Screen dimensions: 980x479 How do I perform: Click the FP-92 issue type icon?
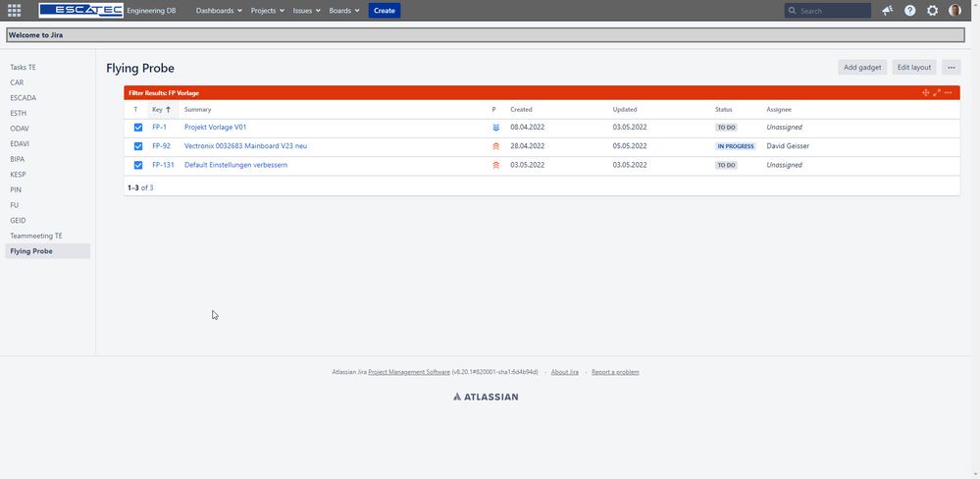click(x=138, y=146)
